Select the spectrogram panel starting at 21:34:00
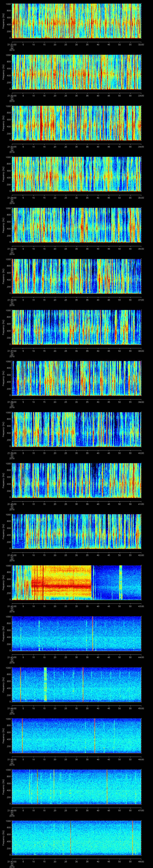 coord(77,174)
